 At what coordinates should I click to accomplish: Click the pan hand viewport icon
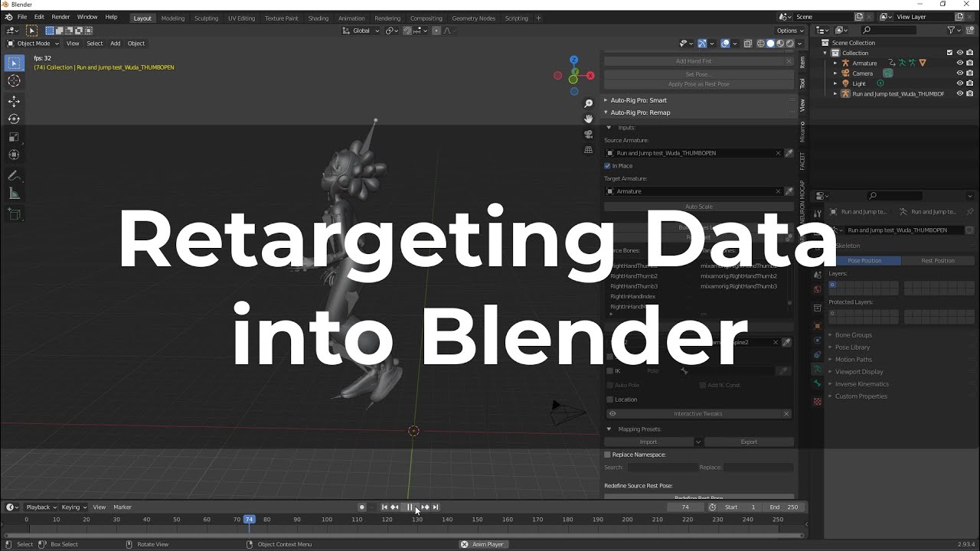pyautogui.click(x=588, y=119)
